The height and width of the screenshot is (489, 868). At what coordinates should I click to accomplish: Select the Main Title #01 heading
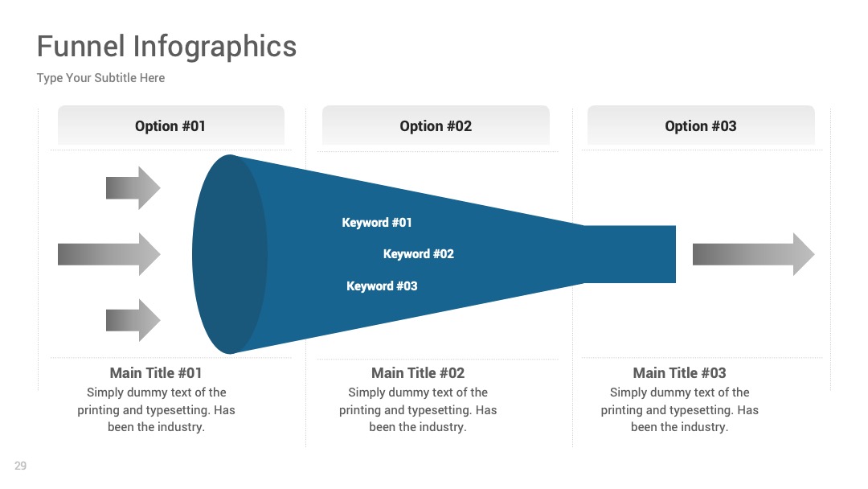pos(156,372)
